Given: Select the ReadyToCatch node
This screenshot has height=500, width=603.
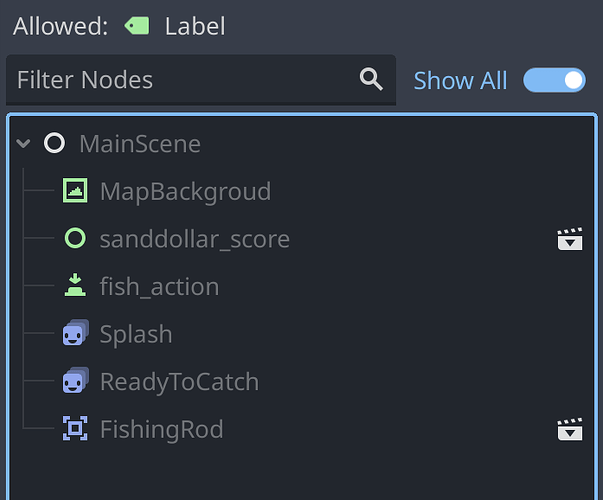Looking at the screenshot, I should pyautogui.click(x=179, y=382).
